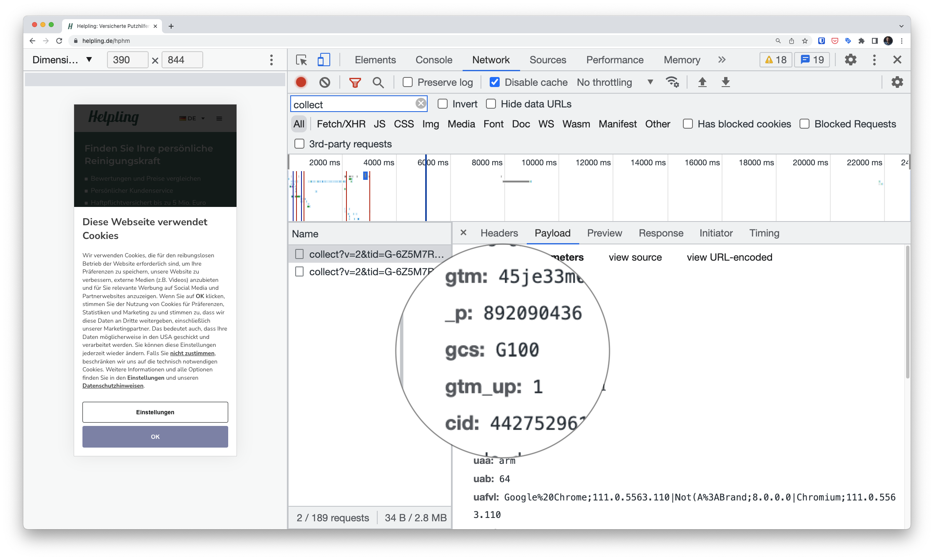Show more DevTools tabs chevron
Screen dimensions: 934x560
pos(722,60)
